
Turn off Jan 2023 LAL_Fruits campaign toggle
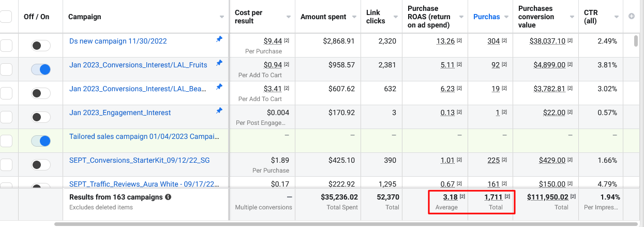pyautogui.click(x=41, y=69)
